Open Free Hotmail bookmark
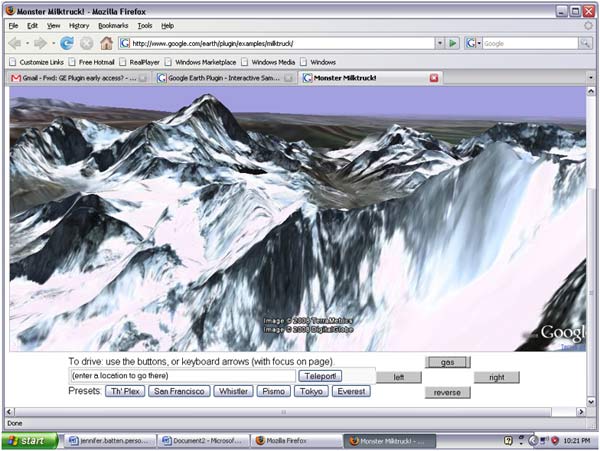The width and height of the screenshot is (600, 451). [x=92, y=62]
